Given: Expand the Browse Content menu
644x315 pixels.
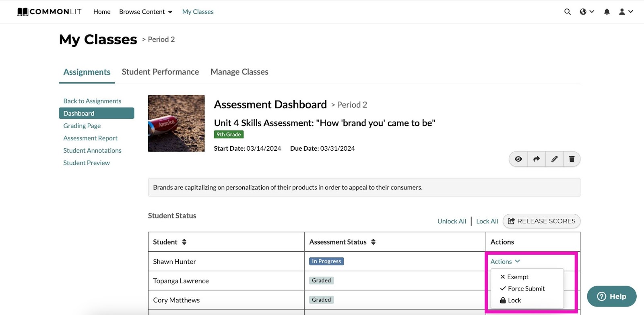Looking at the screenshot, I should (x=146, y=12).
